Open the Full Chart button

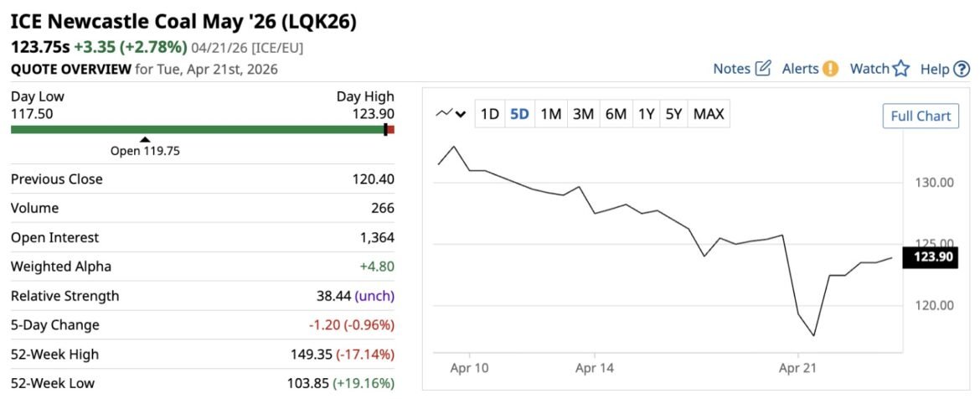click(x=921, y=116)
